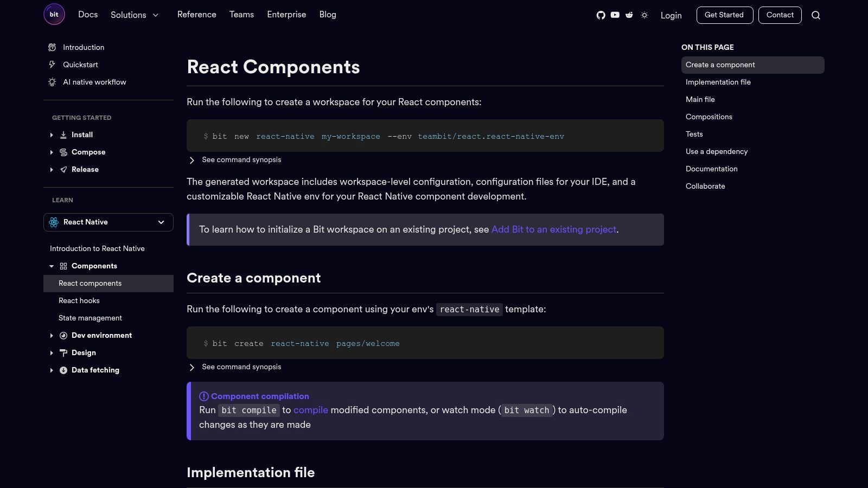The width and height of the screenshot is (868, 488).
Task: Open the YouTube icon link
Action: [615, 15]
